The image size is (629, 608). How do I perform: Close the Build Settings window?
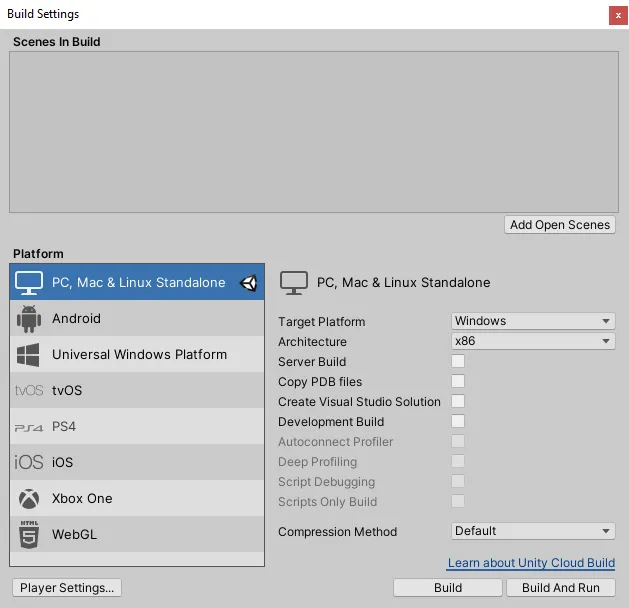tap(618, 15)
